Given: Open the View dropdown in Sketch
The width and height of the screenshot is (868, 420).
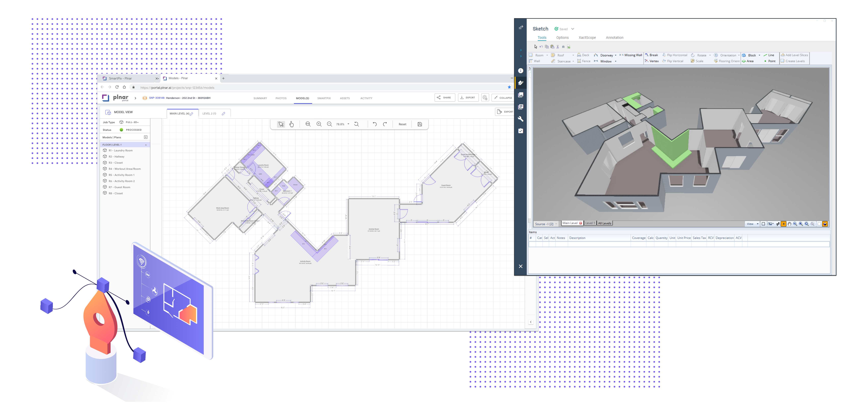Looking at the screenshot, I should tap(752, 224).
